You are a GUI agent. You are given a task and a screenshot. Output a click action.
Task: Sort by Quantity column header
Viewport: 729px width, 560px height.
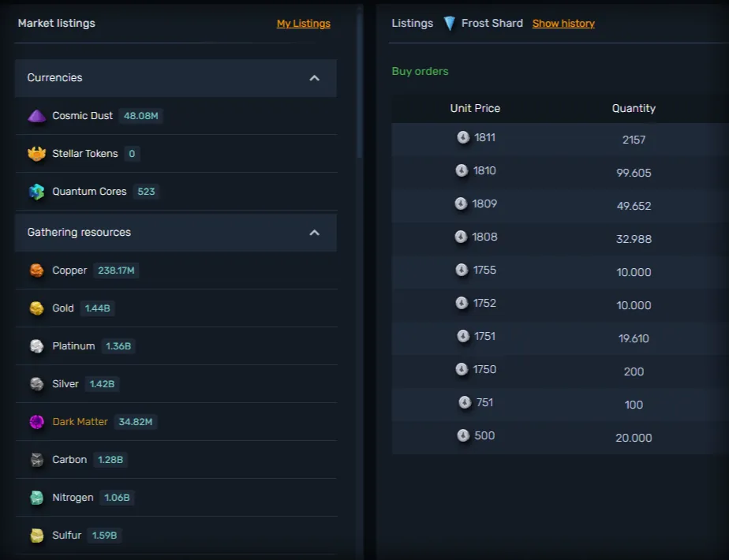tap(634, 108)
